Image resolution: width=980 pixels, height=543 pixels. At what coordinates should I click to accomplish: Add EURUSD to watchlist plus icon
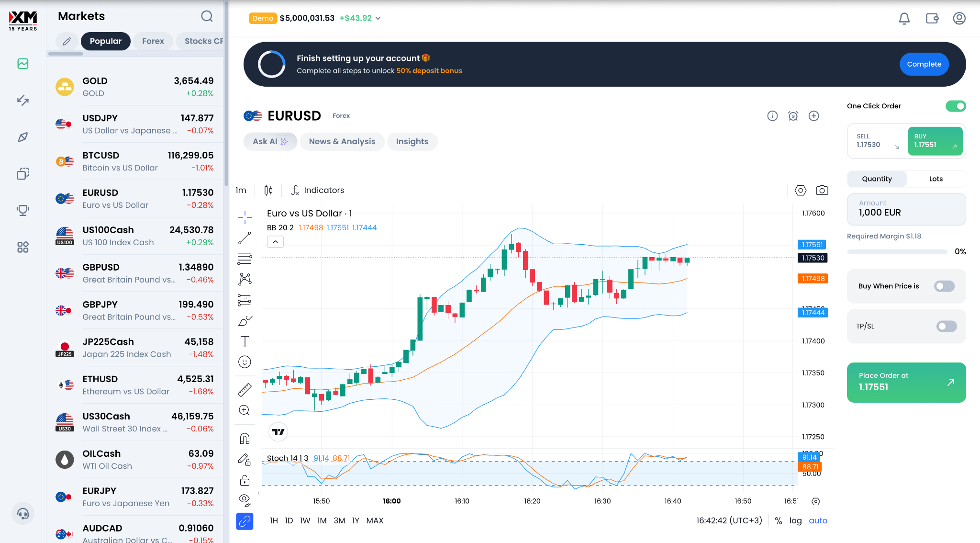coord(813,116)
